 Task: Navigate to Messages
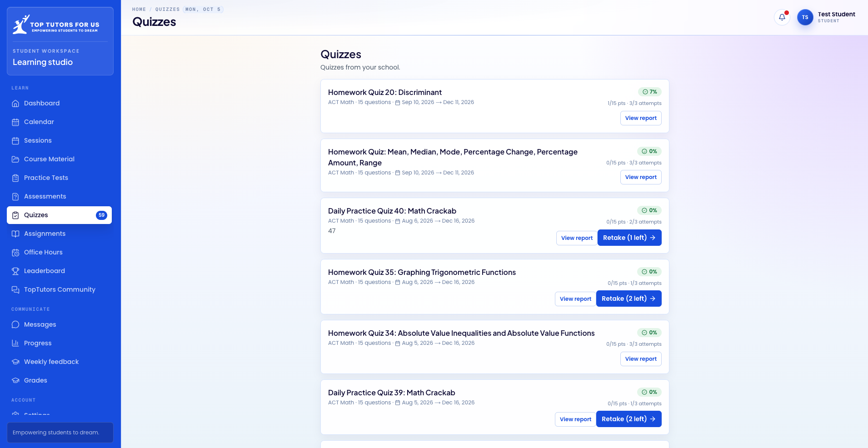tap(59, 324)
